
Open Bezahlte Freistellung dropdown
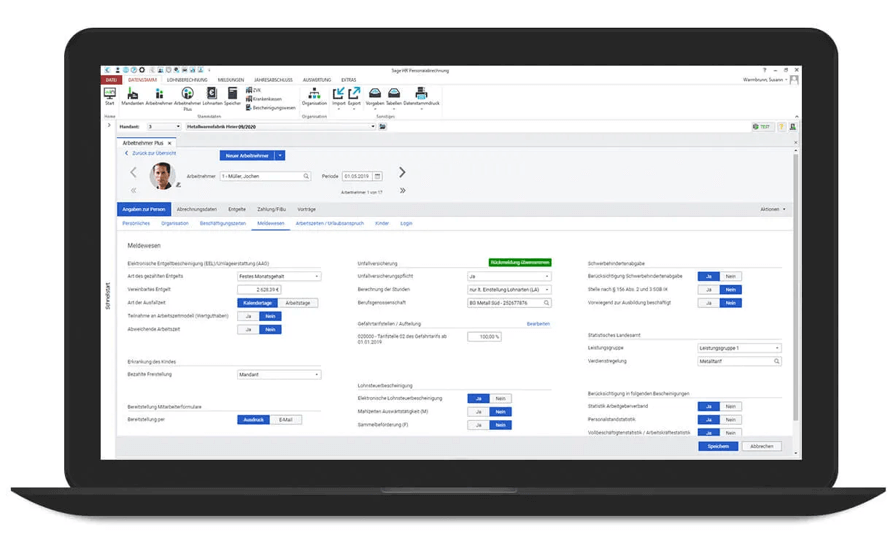point(279,374)
